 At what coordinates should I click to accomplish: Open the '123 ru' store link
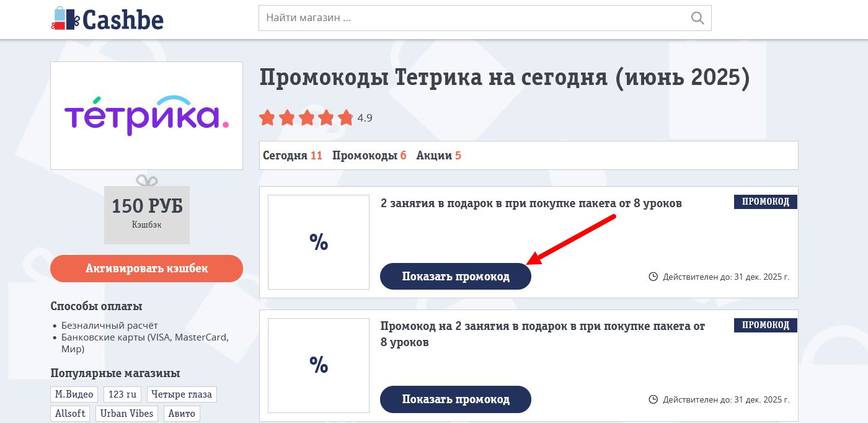pos(123,394)
